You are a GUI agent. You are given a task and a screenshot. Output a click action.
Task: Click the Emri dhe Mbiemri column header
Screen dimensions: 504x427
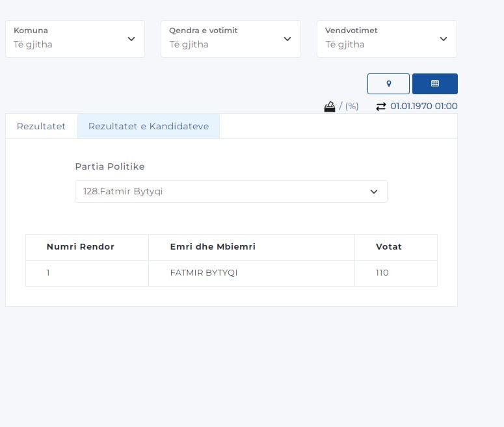point(213,247)
